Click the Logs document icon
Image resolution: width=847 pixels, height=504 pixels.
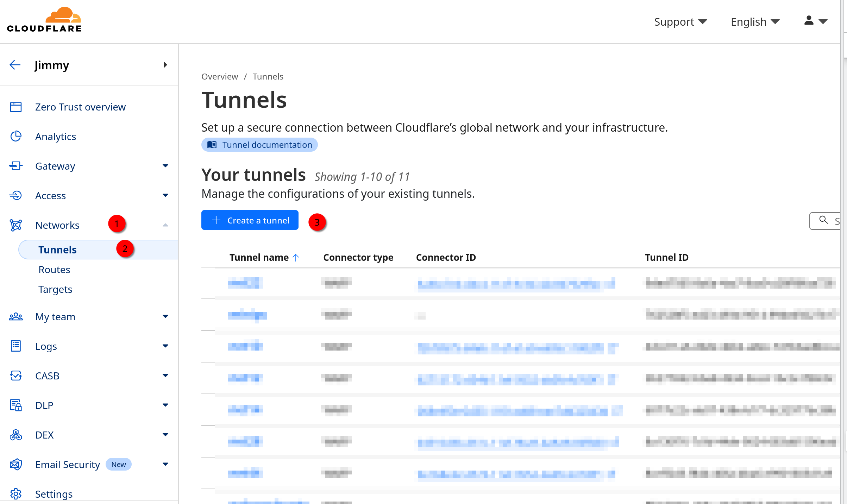pyautogui.click(x=16, y=346)
